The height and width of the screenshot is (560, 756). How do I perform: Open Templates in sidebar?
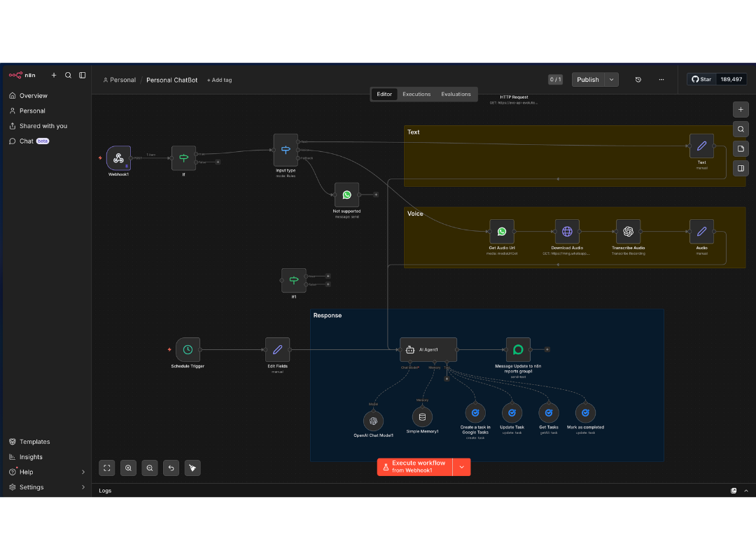[45, 442]
